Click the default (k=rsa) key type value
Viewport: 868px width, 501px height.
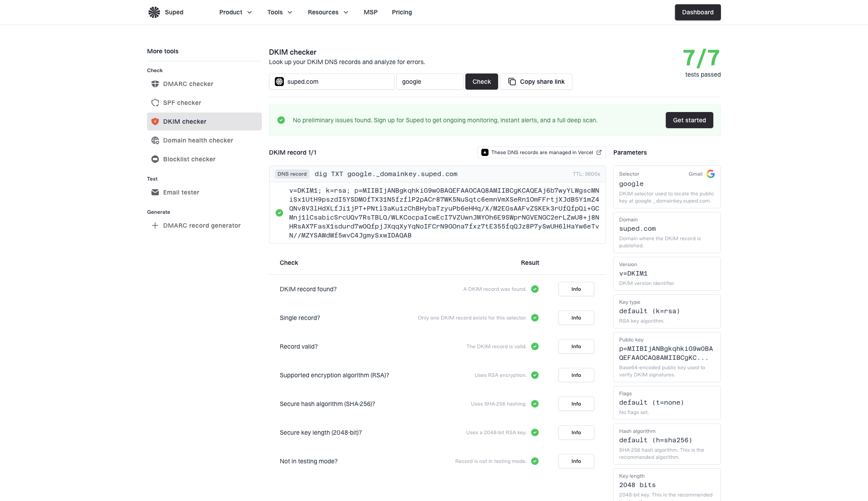(x=650, y=311)
